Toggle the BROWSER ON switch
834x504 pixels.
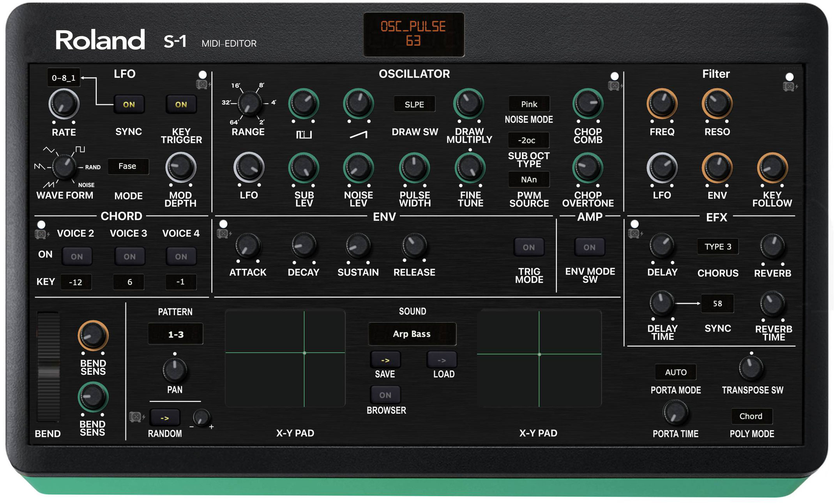point(385,395)
